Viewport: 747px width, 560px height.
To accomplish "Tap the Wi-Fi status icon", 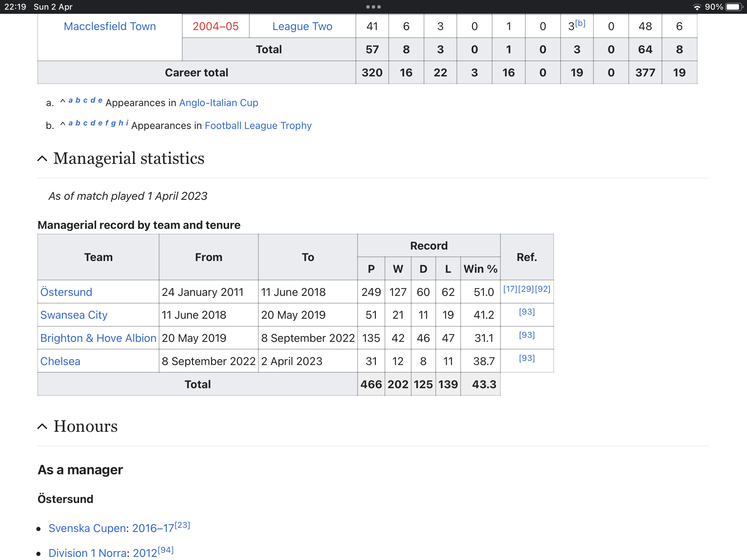I will click(x=697, y=7).
